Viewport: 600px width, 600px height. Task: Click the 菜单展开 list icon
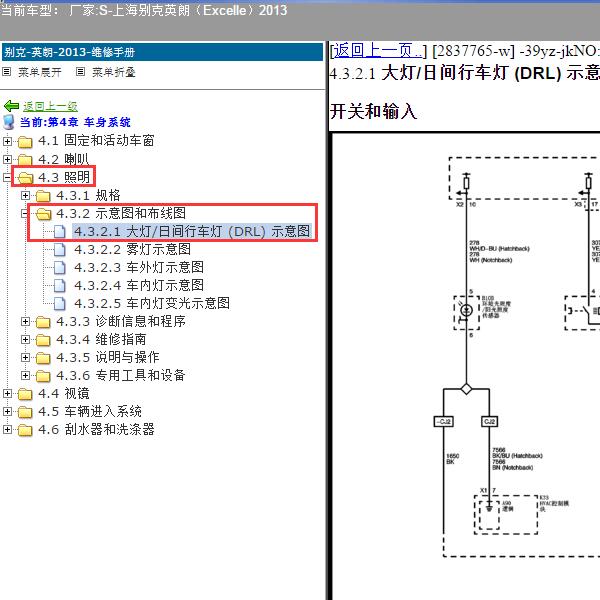click(7, 72)
